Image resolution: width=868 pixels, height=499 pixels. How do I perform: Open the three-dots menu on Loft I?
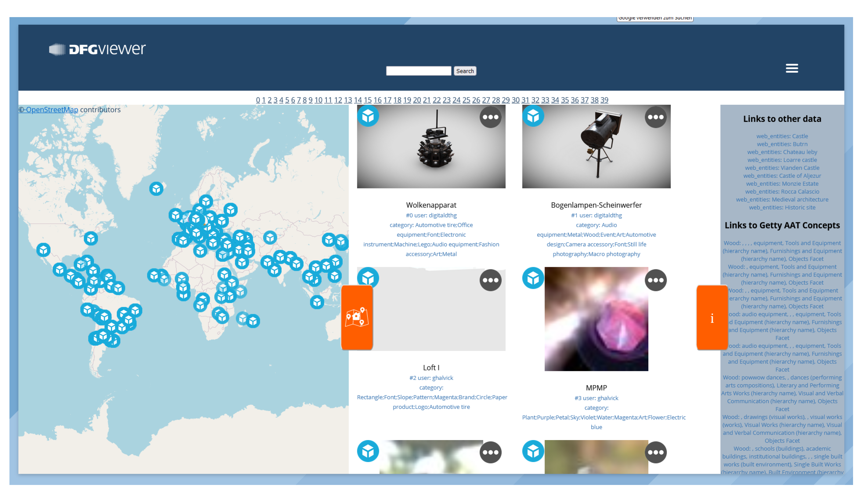(x=490, y=280)
